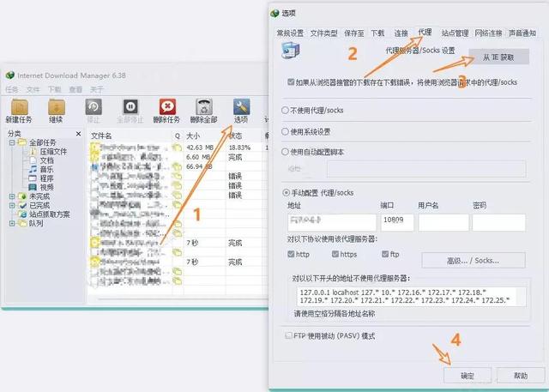The width and height of the screenshot is (549, 392).
Task: Open the 查看 menu
Action: tap(75, 89)
